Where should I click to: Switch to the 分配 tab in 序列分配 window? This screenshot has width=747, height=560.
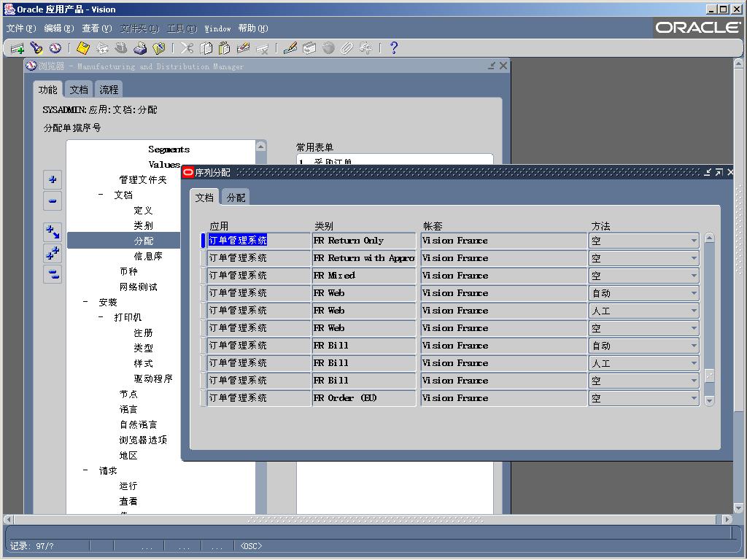pyautogui.click(x=236, y=198)
